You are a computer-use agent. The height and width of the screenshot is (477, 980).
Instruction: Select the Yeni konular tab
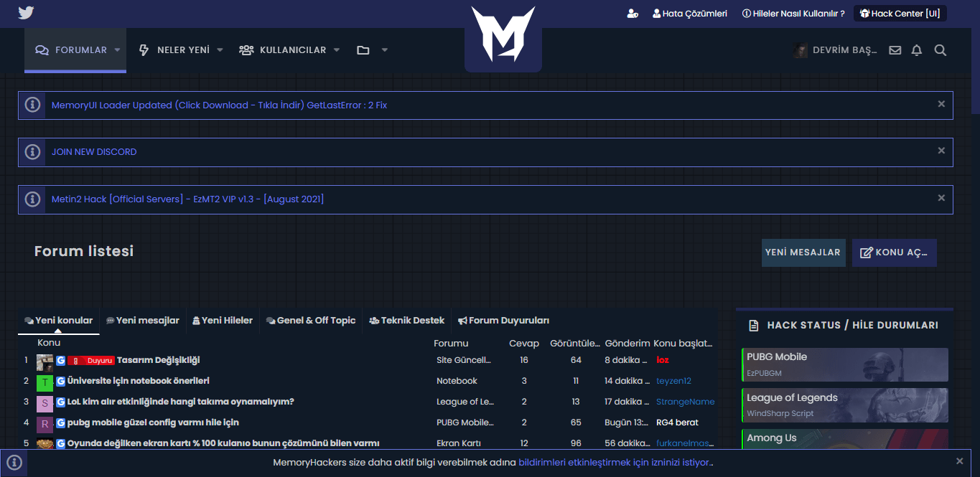(59, 321)
